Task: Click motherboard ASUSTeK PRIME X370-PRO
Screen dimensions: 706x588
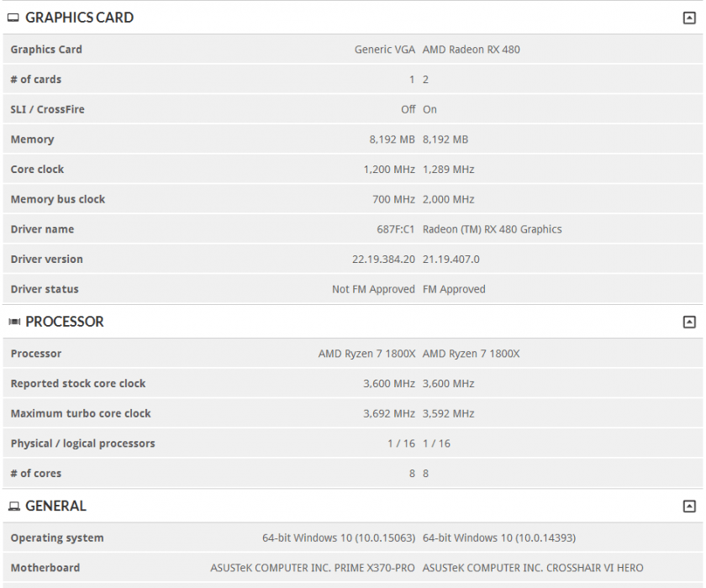Action: point(315,567)
